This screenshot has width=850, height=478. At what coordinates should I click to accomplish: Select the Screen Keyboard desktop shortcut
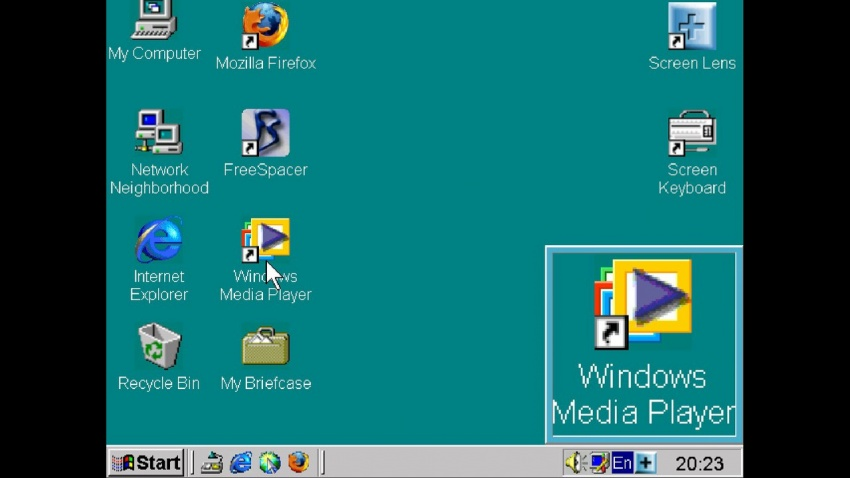click(x=692, y=133)
